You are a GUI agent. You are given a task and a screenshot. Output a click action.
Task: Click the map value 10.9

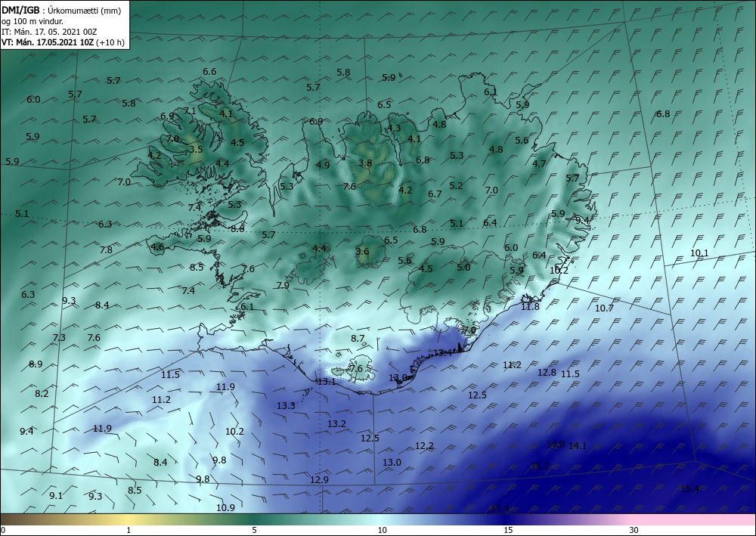(225, 507)
